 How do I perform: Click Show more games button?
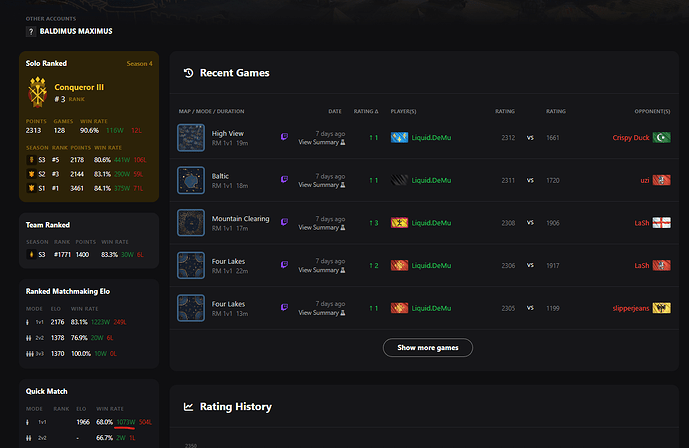(428, 347)
